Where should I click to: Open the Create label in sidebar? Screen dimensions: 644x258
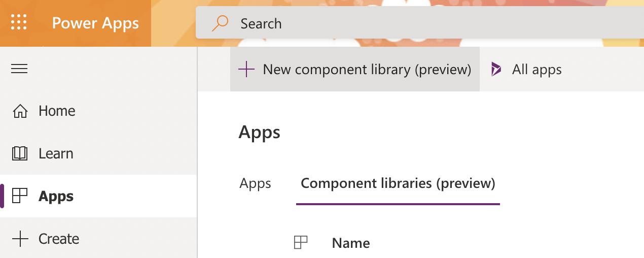59,239
